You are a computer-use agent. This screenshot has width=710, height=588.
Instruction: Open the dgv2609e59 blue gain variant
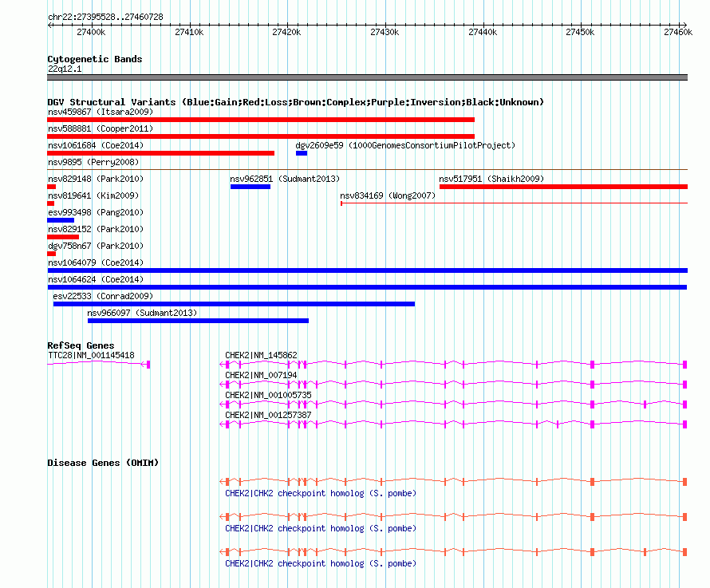point(302,153)
